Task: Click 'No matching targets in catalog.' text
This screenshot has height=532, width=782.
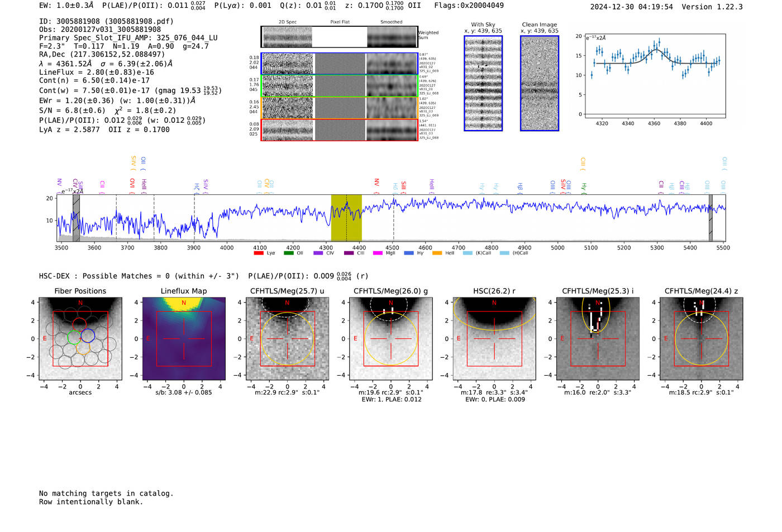Action: [106, 493]
